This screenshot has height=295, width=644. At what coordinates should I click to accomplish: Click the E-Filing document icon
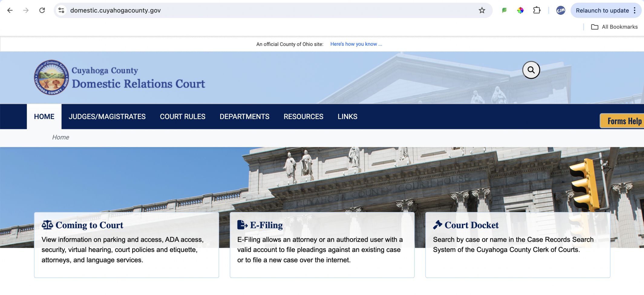(x=242, y=224)
